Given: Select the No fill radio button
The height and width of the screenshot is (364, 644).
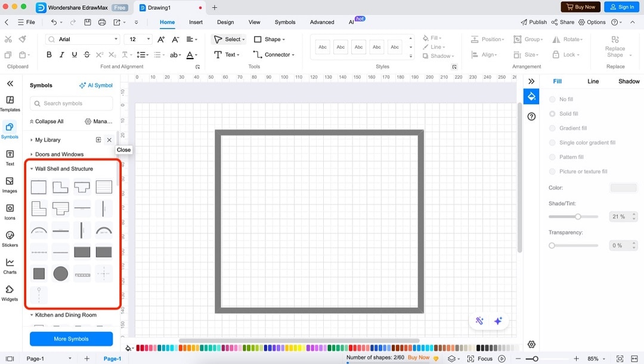Looking at the screenshot, I should (x=552, y=100).
